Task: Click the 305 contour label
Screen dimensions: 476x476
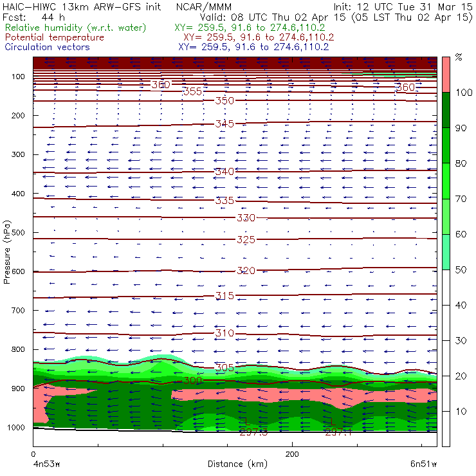Action: coord(224,368)
